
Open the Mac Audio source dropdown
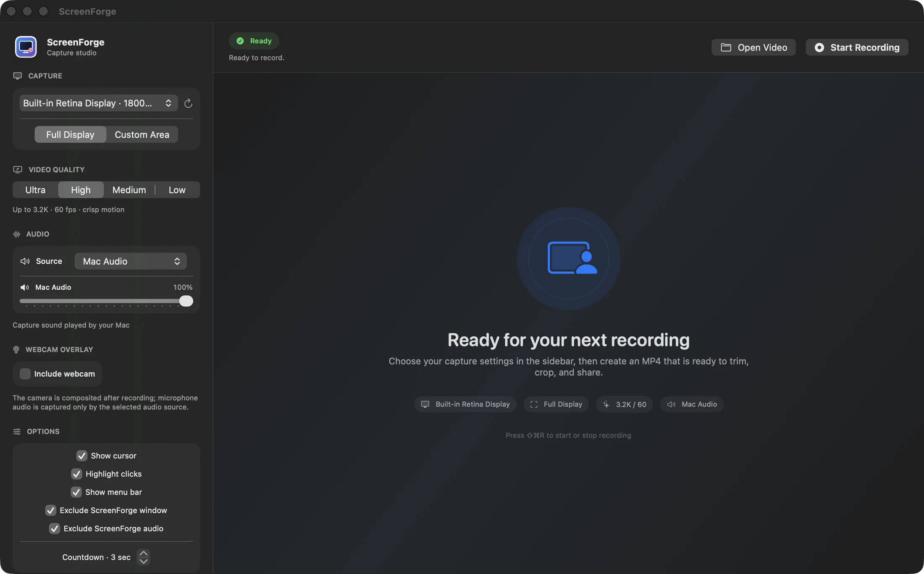click(131, 261)
